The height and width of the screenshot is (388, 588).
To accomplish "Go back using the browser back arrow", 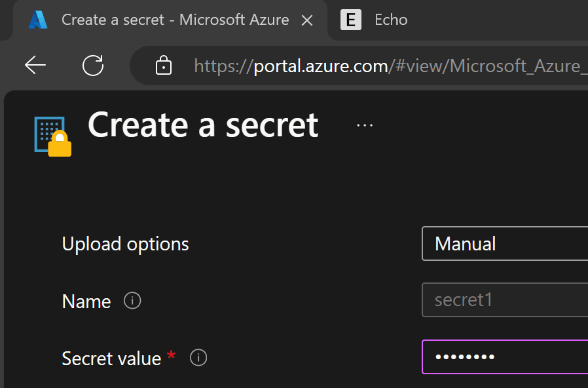I will [35, 66].
